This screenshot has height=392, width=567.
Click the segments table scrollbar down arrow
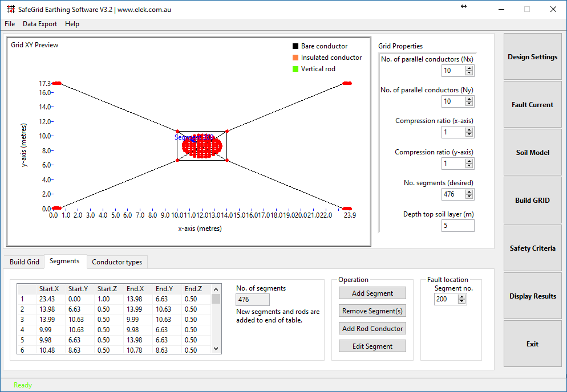pyautogui.click(x=216, y=348)
